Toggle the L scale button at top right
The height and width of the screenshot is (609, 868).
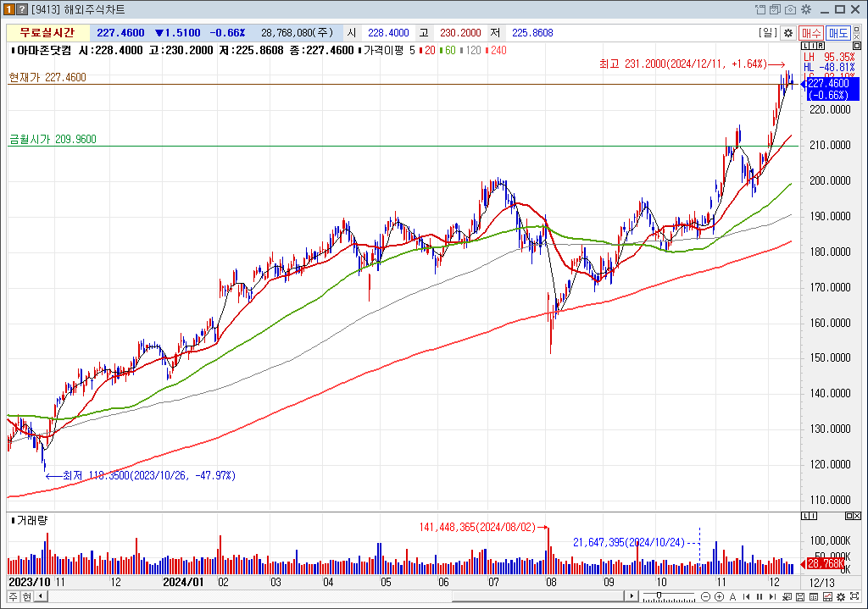pos(805,46)
